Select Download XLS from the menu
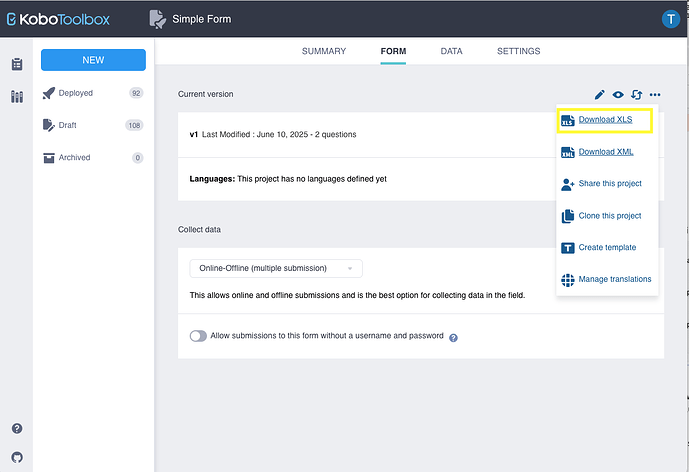Screen dimensions: 689x472 pos(605,120)
